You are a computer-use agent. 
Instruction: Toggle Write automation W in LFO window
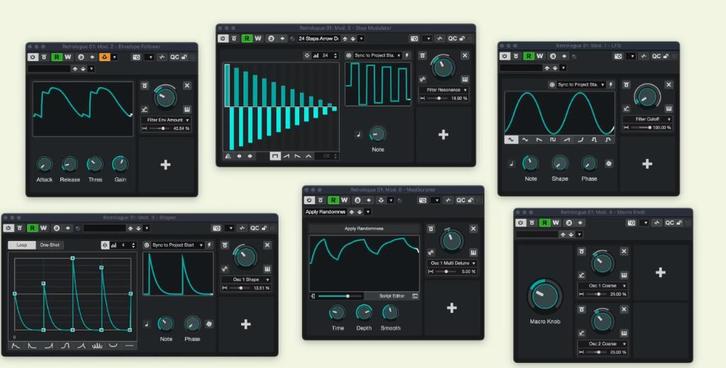point(540,56)
